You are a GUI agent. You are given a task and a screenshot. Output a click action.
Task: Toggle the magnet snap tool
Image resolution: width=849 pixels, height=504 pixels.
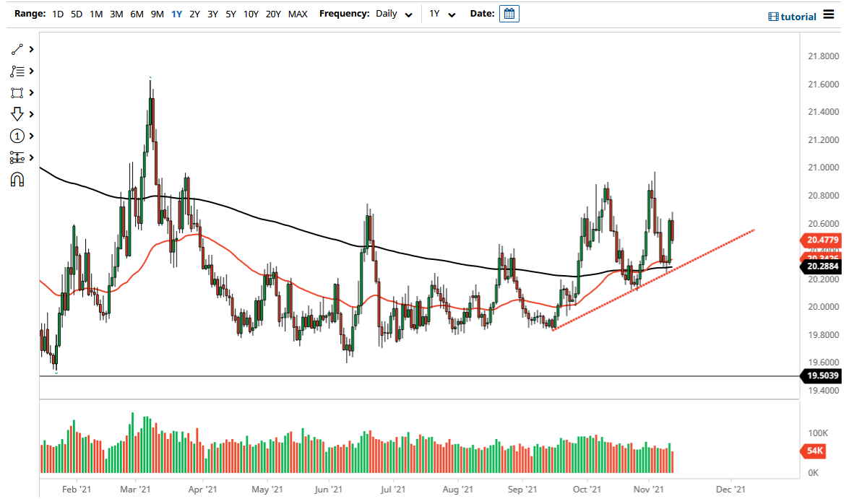click(18, 179)
